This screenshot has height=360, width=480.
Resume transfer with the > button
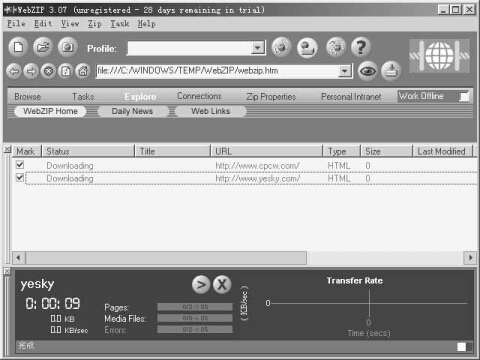201,284
